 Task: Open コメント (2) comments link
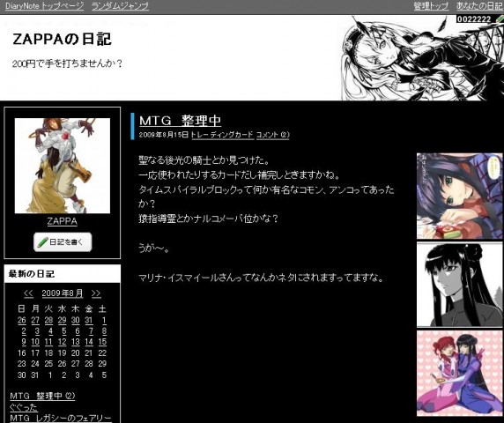(272, 135)
